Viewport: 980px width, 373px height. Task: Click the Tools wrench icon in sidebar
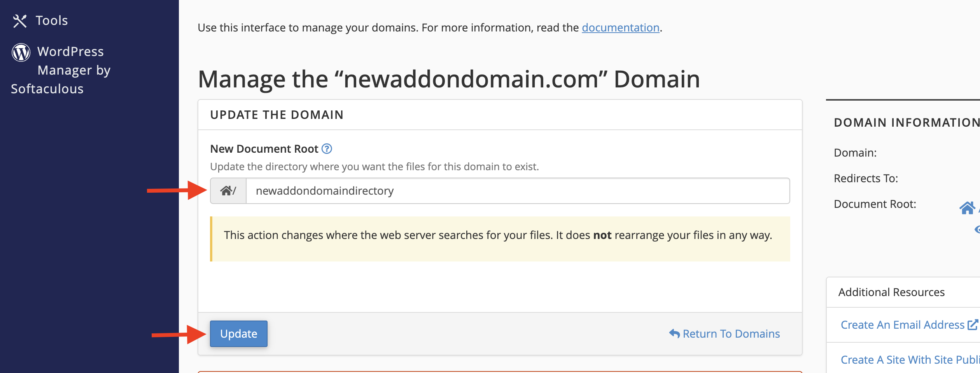[x=20, y=21]
